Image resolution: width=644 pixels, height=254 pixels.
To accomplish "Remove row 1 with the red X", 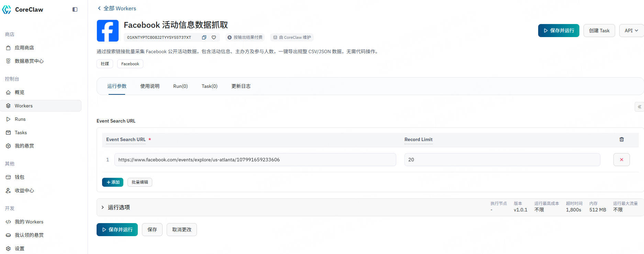I will coord(621,160).
